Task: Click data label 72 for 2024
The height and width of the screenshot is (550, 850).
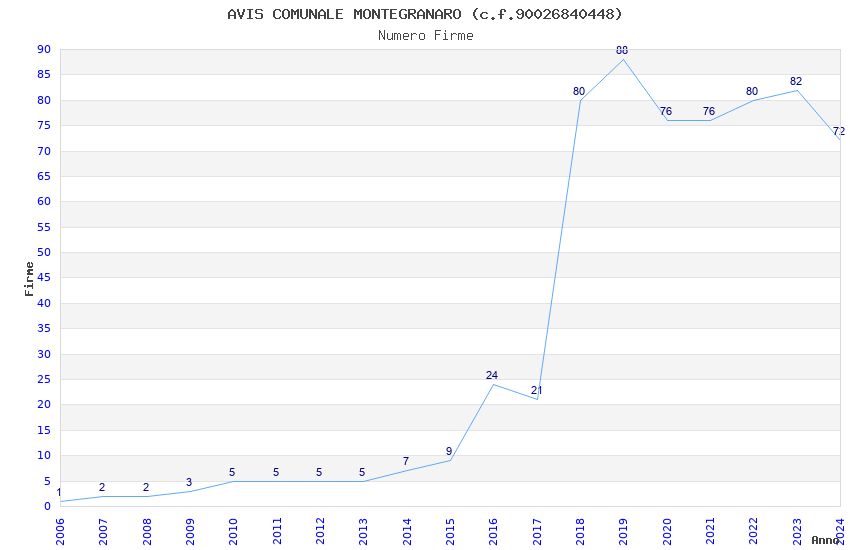Action: coord(839,131)
